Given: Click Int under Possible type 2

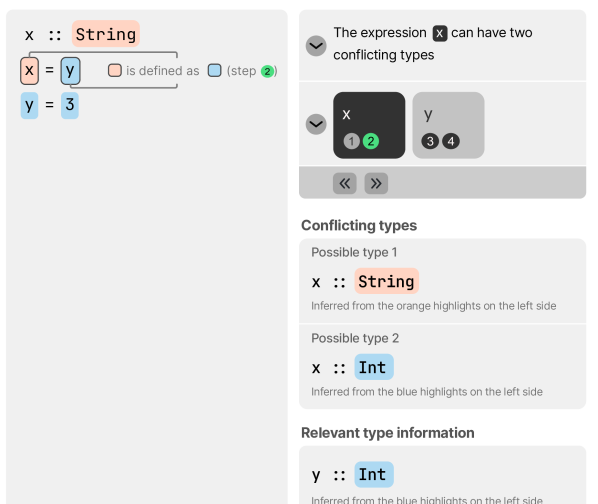Looking at the screenshot, I should point(374,367).
